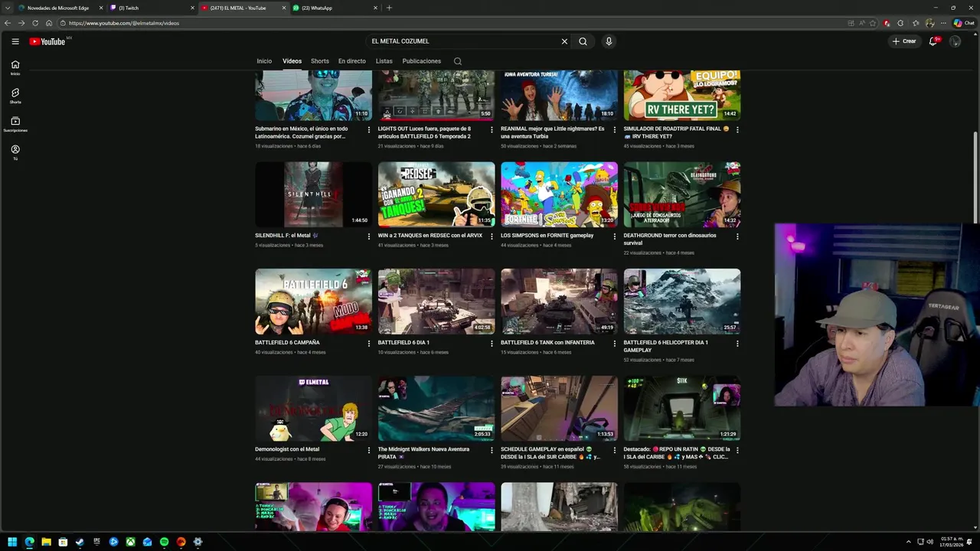Open WIN a 2 TANQUES en REDSEC title

point(430,236)
